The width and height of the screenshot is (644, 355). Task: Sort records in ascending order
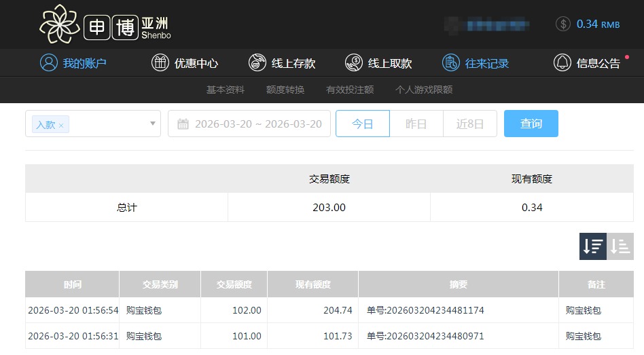(x=620, y=246)
